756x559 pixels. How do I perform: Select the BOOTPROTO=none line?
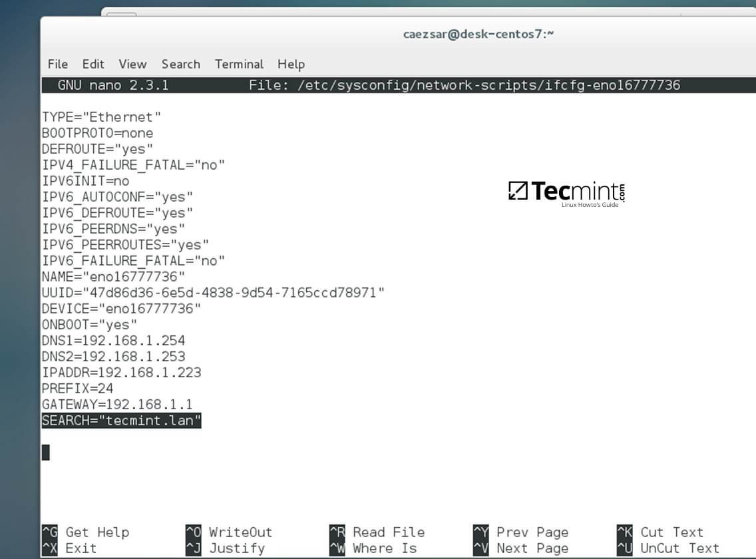coord(97,133)
